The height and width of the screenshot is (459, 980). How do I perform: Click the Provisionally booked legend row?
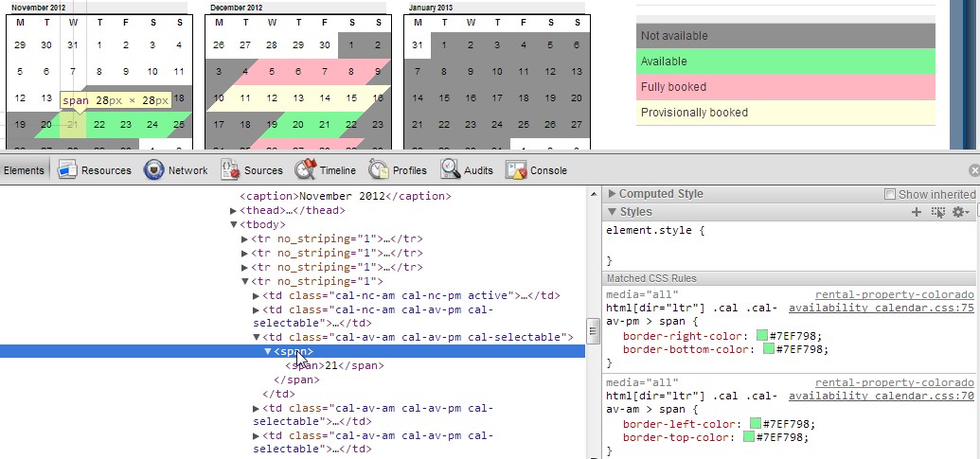tap(786, 113)
